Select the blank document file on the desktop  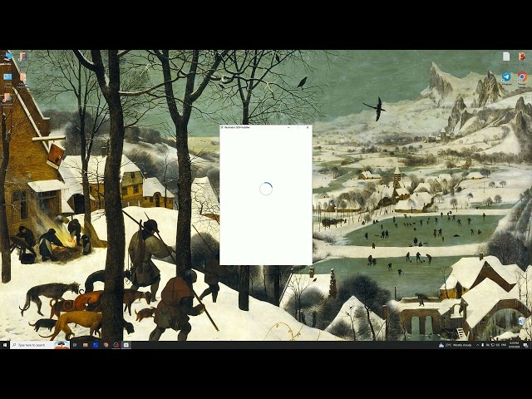click(506, 57)
